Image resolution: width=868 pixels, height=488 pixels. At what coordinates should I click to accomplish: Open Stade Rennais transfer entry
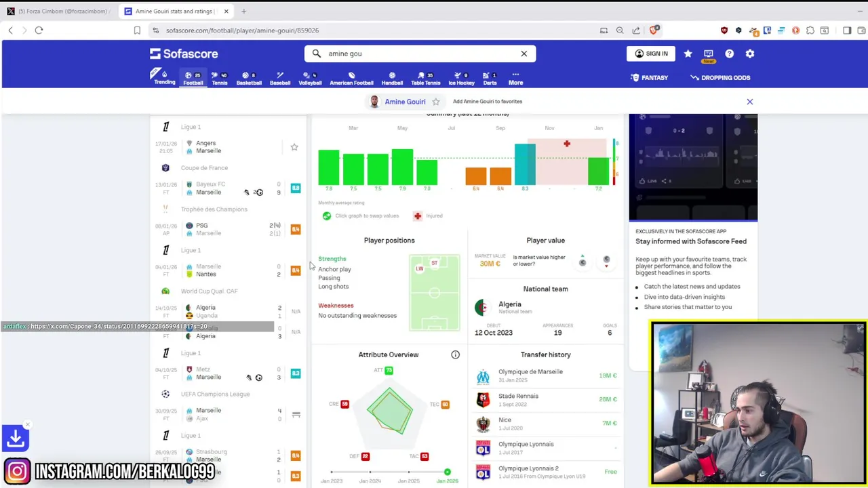[546, 399]
